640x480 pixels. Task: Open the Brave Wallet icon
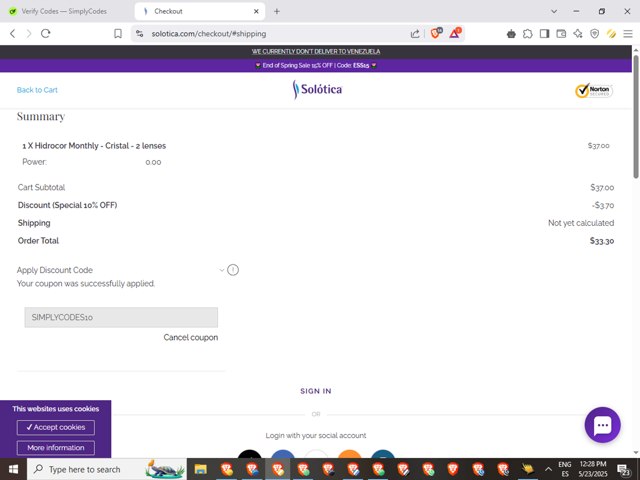point(561,34)
